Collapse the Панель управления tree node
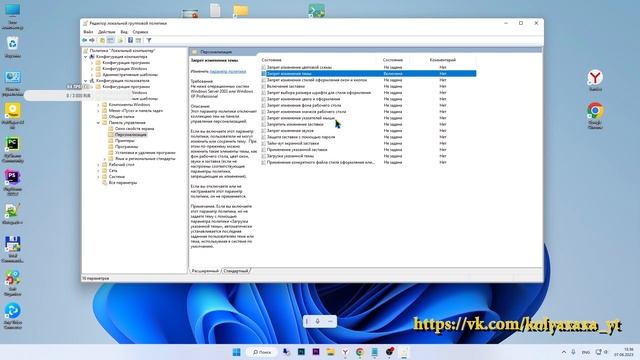The height and width of the screenshot is (360, 640). tap(98, 122)
